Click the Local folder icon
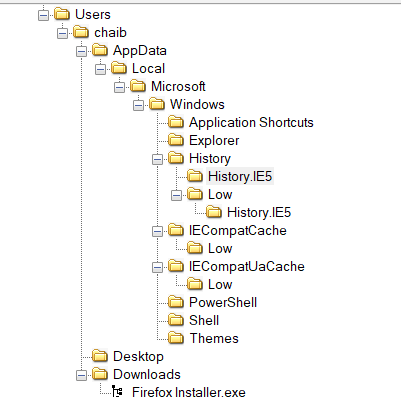401x397 pixels. pyautogui.click(x=119, y=68)
